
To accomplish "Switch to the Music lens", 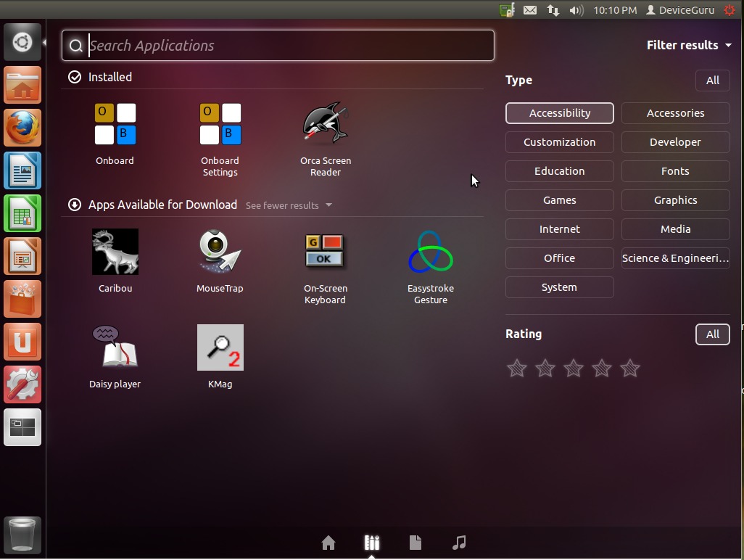I will point(459,543).
